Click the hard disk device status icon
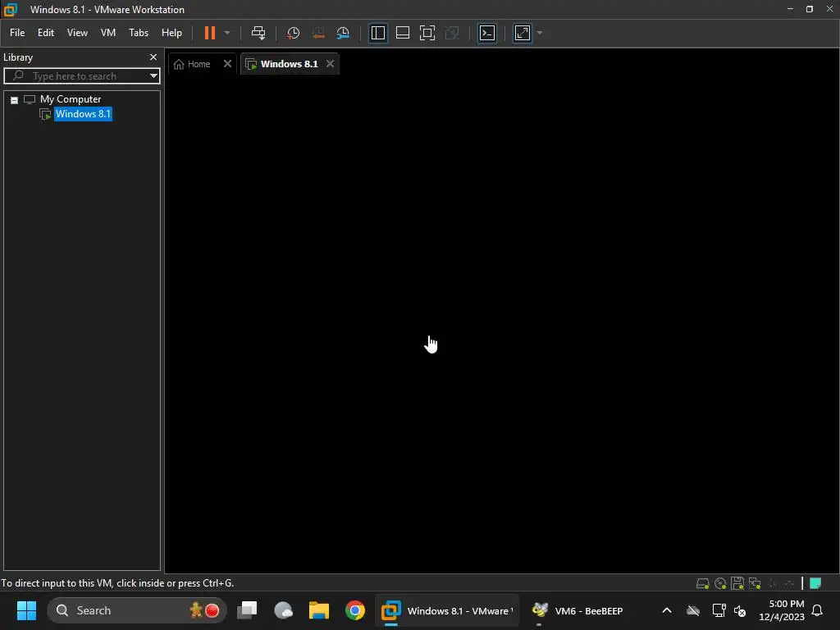This screenshot has height=630, width=840. tap(702, 583)
